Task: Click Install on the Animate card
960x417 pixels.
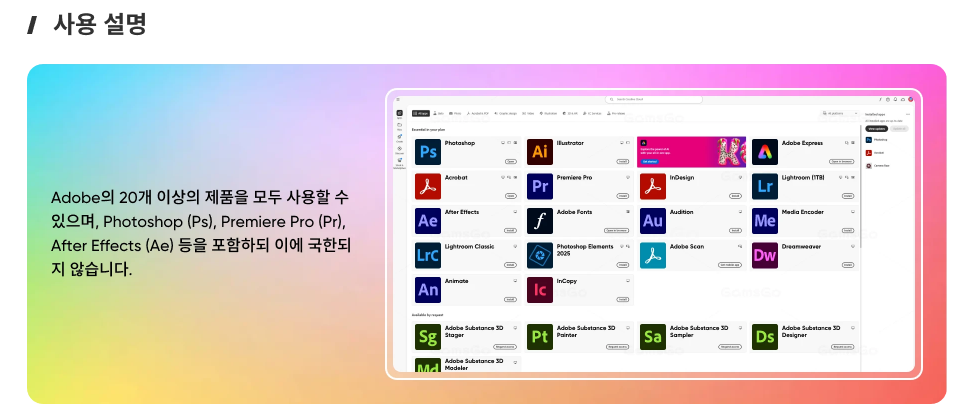Action: [511, 299]
